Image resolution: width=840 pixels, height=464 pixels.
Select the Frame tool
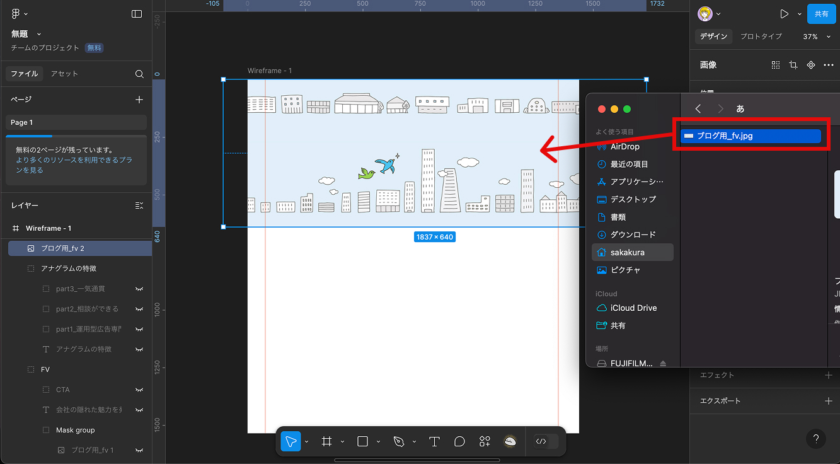tap(327, 441)
